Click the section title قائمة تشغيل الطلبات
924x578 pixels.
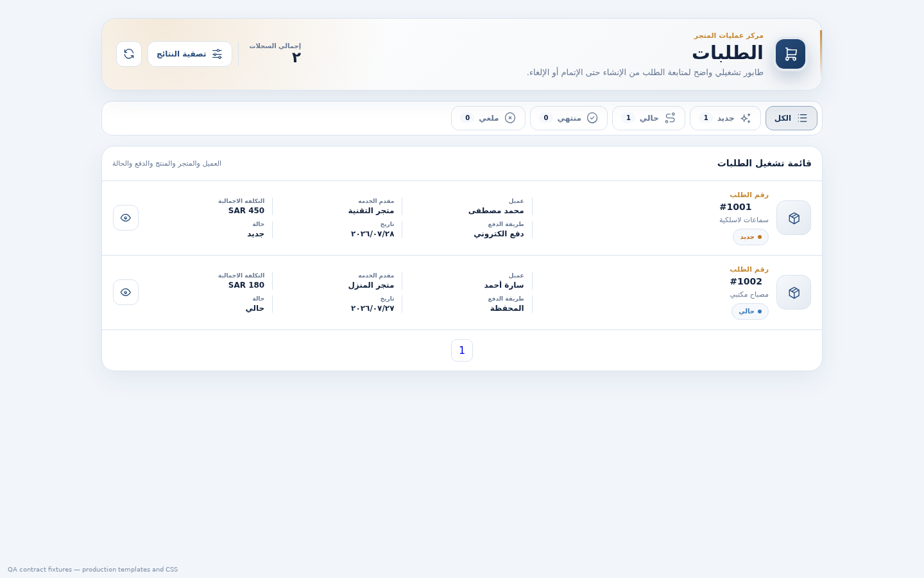(764, 163)
